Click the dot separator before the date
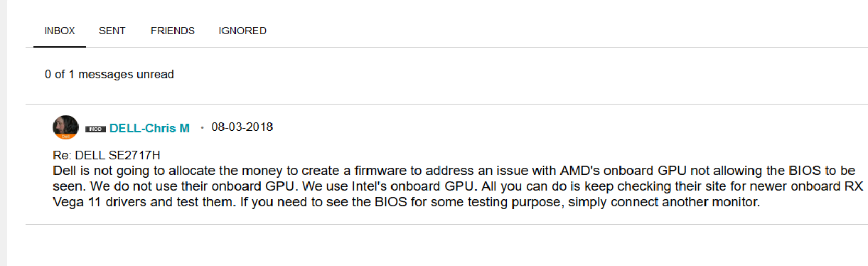 pos(202,128)
